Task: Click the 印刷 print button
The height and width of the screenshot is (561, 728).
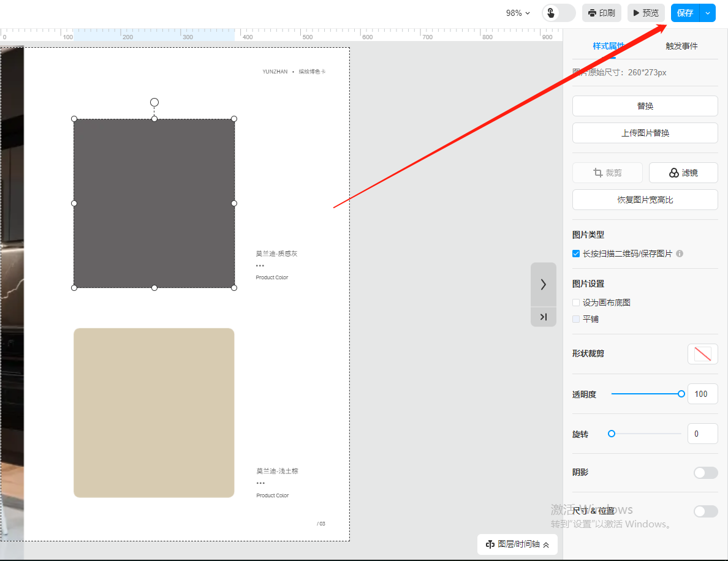Action: tap(601, 13)
